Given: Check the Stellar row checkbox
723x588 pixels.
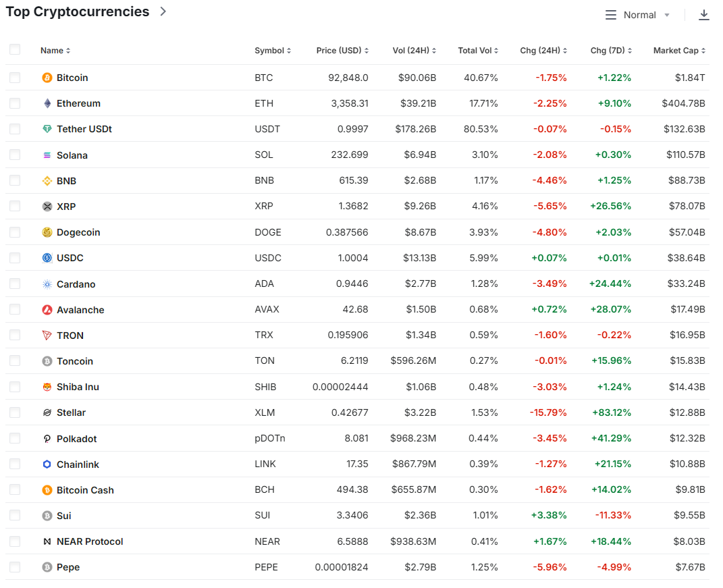Looking at the screenshot, I should point(15,412).
